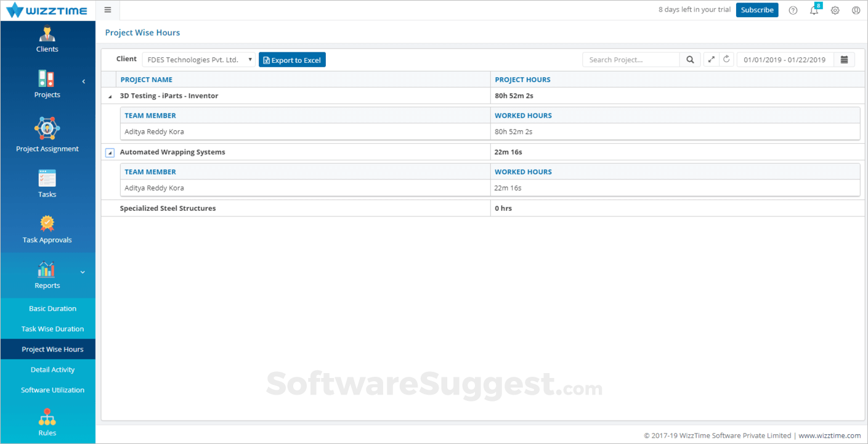Screen dimensions: 868x444
Task: Click the trial days remaining text
Action: pos(694,10)
